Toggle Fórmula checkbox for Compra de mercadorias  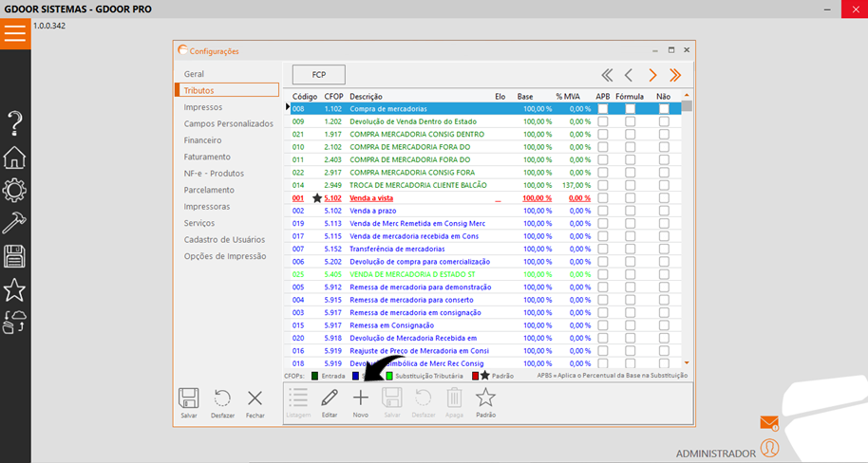(630, 109)
